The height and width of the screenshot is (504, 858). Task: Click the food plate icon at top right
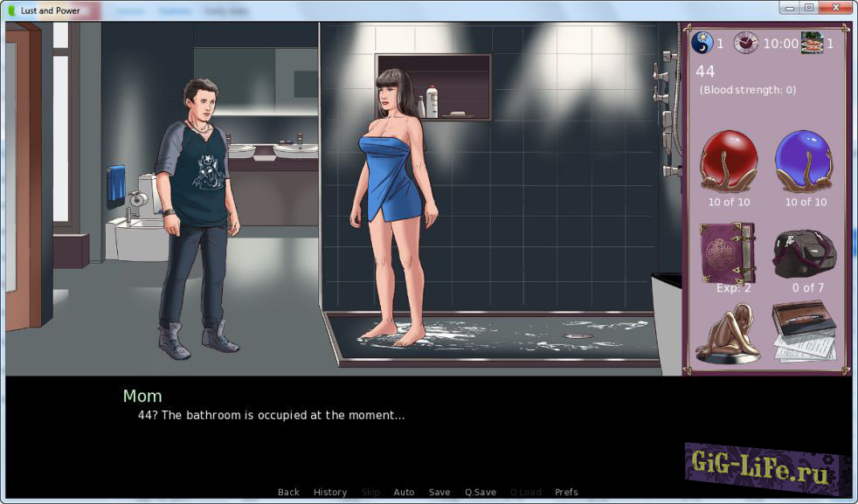point(812,43)
